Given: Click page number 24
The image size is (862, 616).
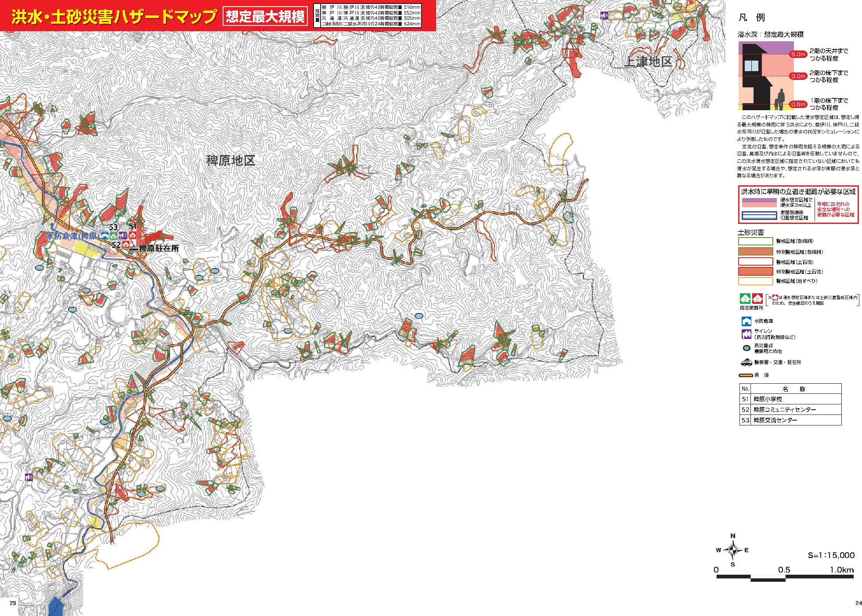Looking at the screenshot, I should point(858,603).
